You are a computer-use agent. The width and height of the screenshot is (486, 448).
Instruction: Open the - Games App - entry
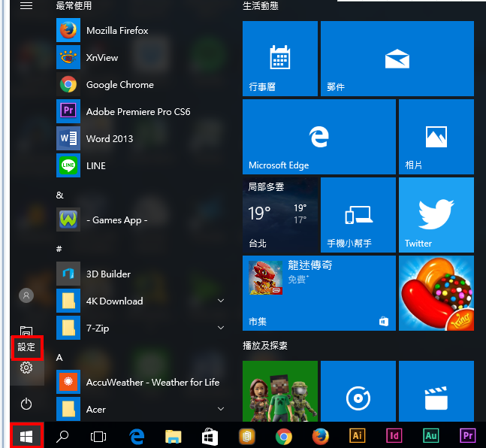point(141,219)
